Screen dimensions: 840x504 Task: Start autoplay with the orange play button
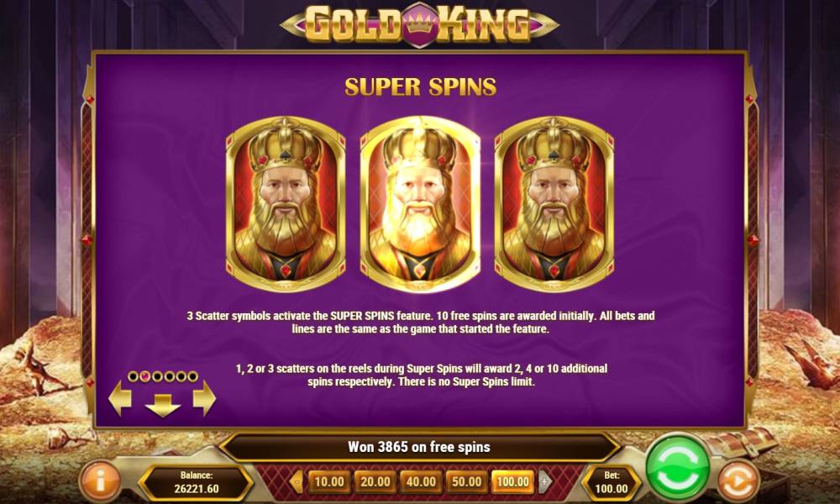tap(738, 481)
